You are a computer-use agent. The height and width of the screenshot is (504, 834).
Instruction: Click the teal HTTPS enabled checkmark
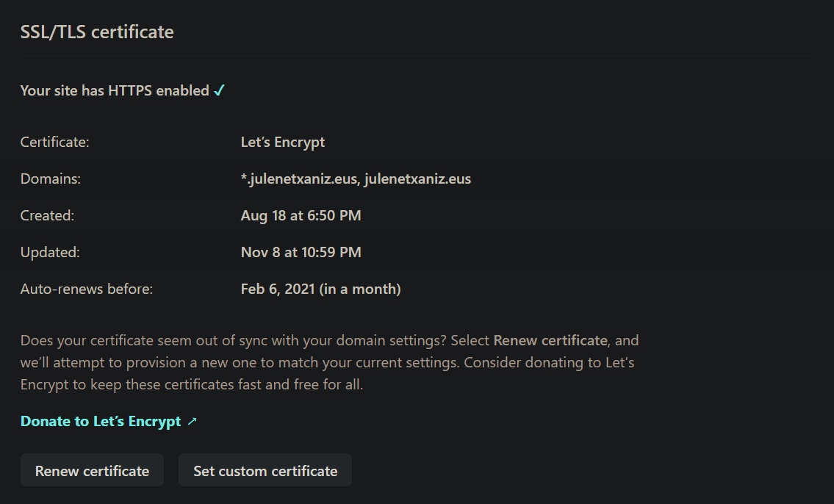click(218, 90)
